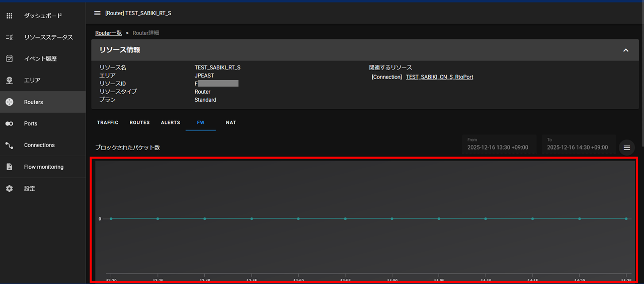Open the ALERTS tab
644x284 pixels.
click(171, 122)
